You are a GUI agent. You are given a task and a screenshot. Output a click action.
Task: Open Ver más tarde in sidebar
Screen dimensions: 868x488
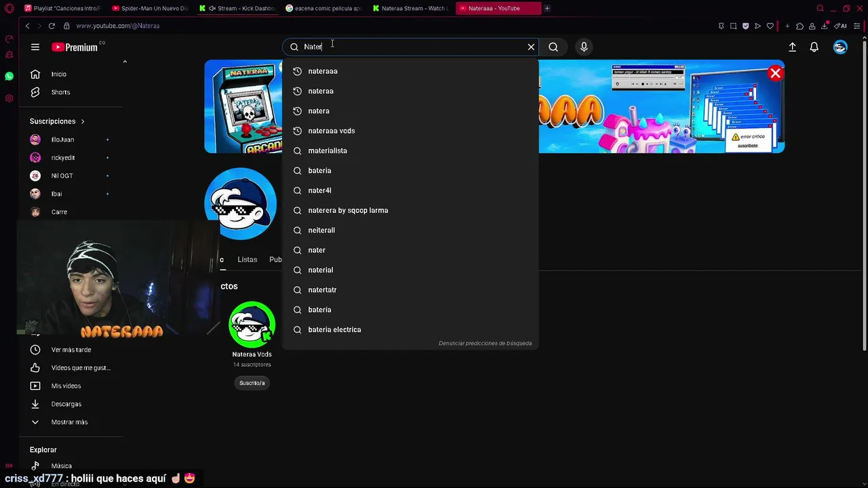(71, 350)
